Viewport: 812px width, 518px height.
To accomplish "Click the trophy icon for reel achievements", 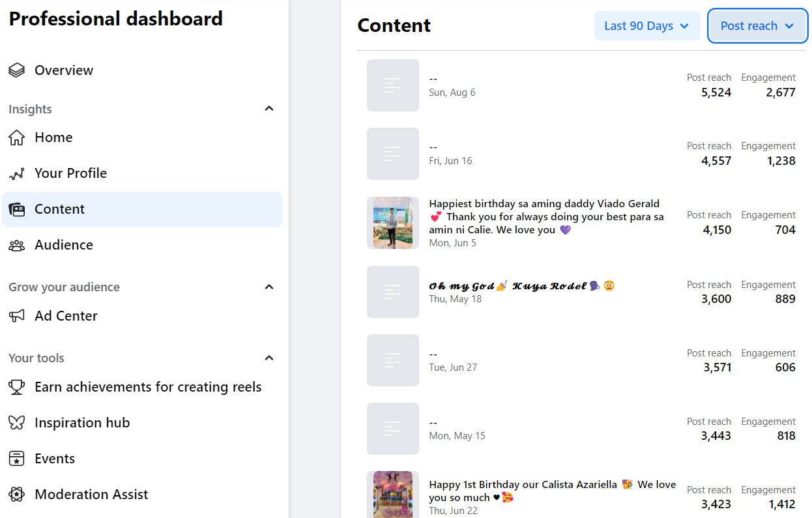I will pyautogui.click(x=17, y=387).
